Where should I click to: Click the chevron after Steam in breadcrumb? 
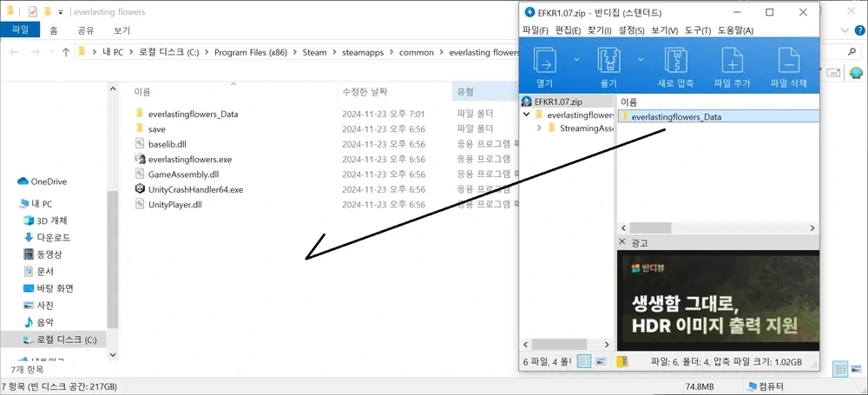tap(334, 52)
